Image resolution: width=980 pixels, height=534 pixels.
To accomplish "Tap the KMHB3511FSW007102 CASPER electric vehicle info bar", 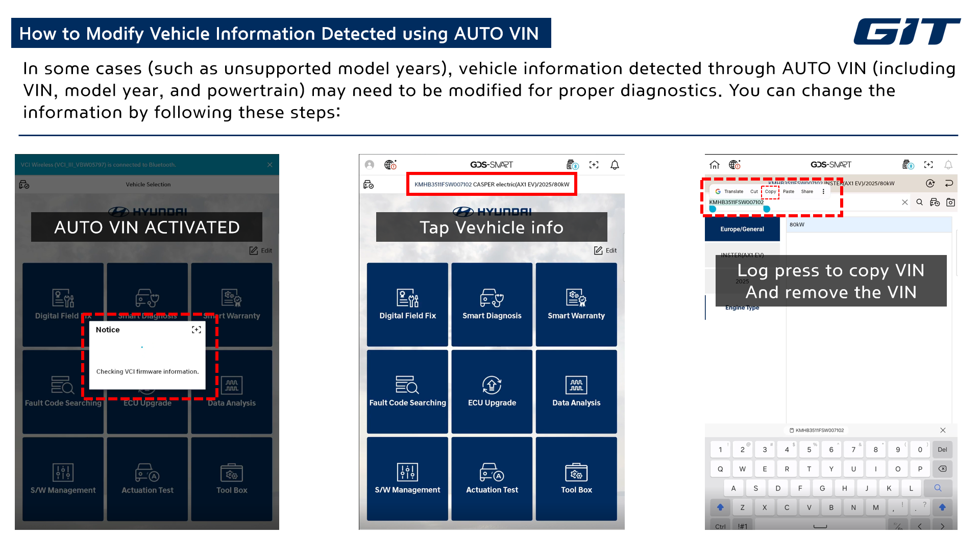I will (x=492, y=184).
